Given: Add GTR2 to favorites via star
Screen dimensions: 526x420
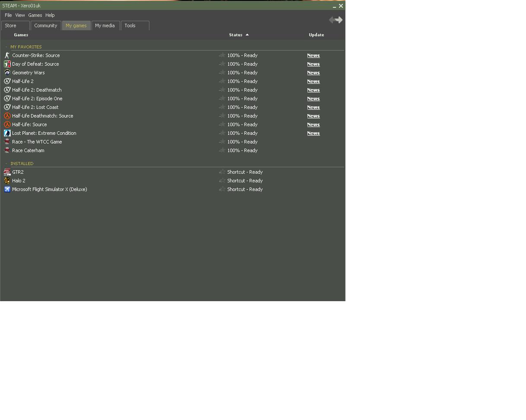Looking at the screenshot, I should click(222, 172).
